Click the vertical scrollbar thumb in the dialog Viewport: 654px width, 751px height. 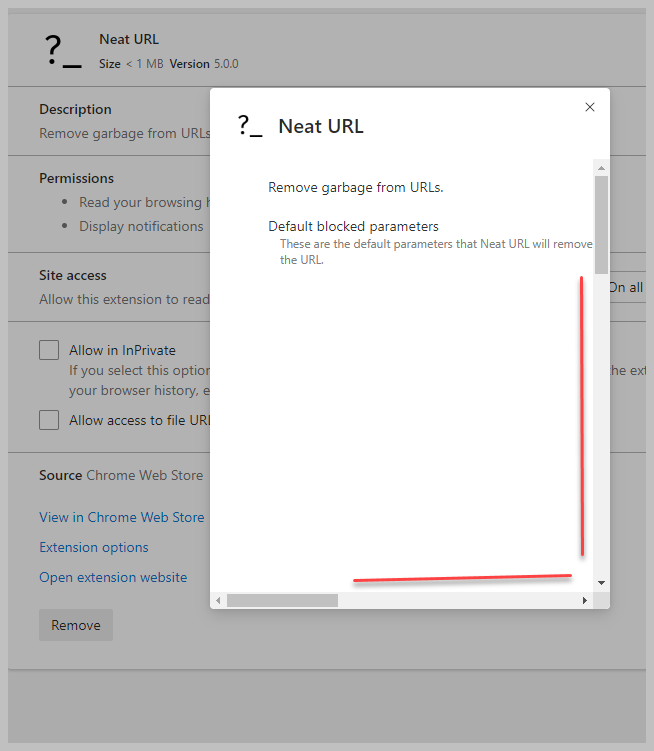601,225
